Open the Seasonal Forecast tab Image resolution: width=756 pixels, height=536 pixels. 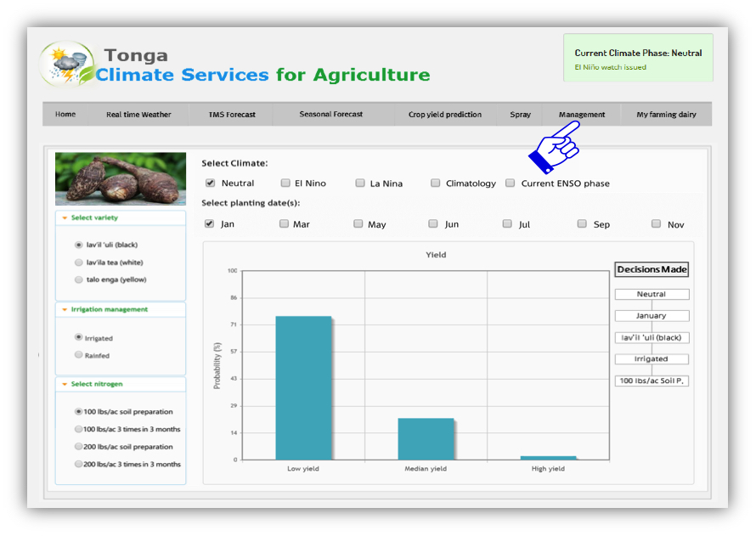tap(330, 114)
